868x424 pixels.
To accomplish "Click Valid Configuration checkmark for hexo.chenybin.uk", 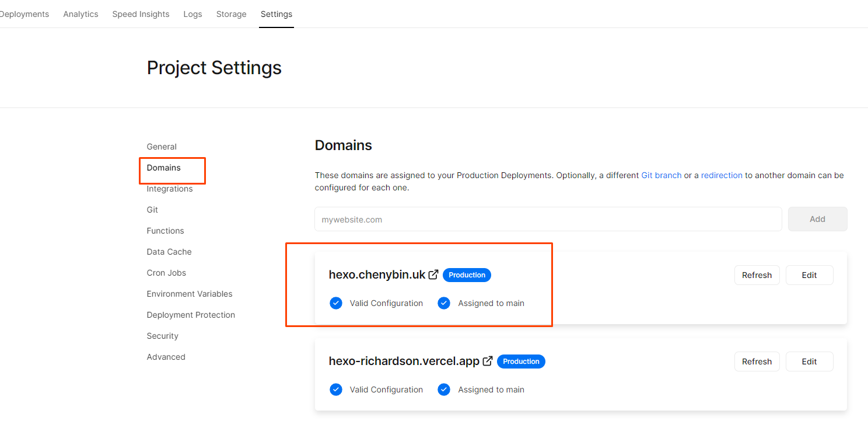I will tap(336, 303).
